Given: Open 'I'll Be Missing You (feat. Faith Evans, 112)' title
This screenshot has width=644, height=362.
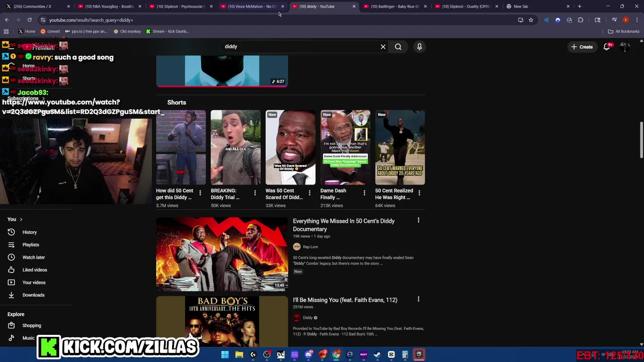Looking at the screenshot, I should (345, 300).
